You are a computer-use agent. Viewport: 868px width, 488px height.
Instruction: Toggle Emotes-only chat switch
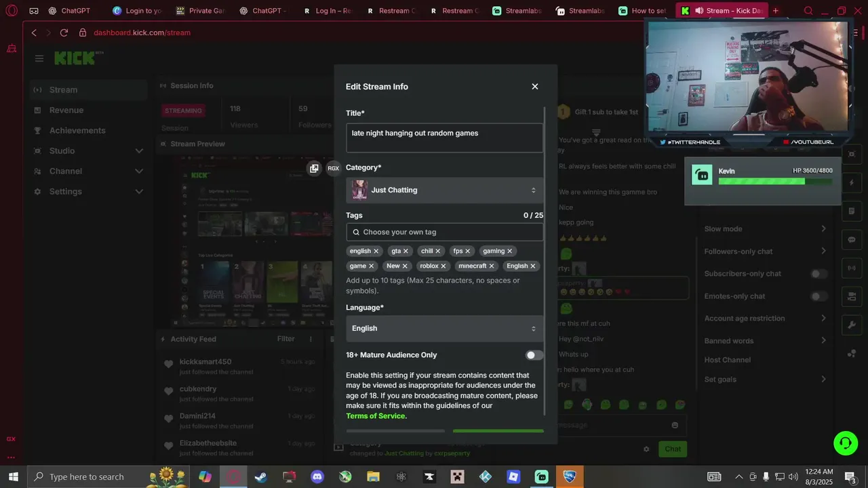pos(819,296)
